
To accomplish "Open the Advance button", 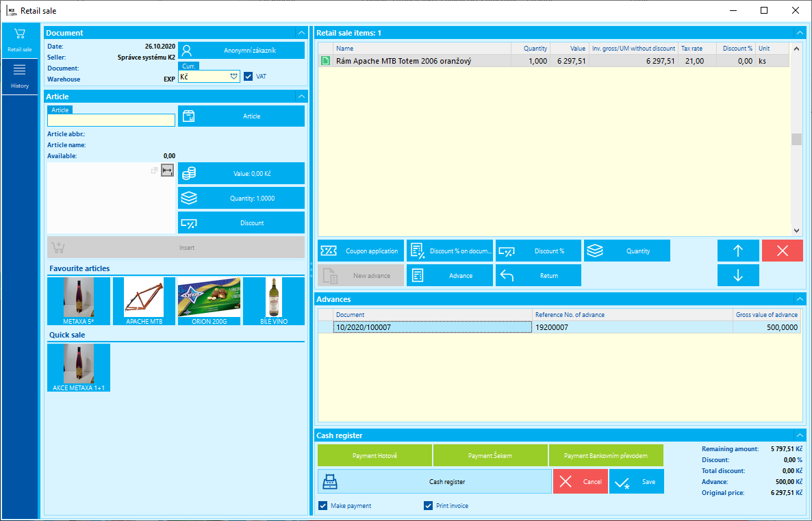I will click(450, 275).
